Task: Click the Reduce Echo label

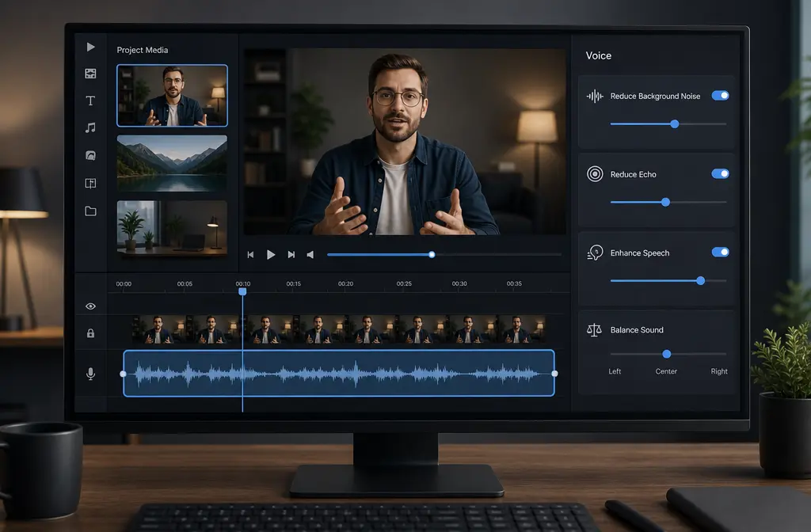Action: pyautogui.click(x=633, y=175)
